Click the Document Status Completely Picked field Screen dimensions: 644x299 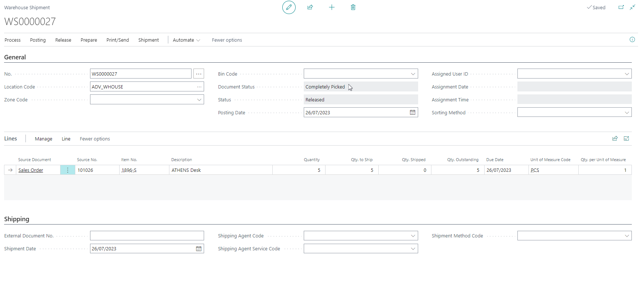(x=361, y=87)
